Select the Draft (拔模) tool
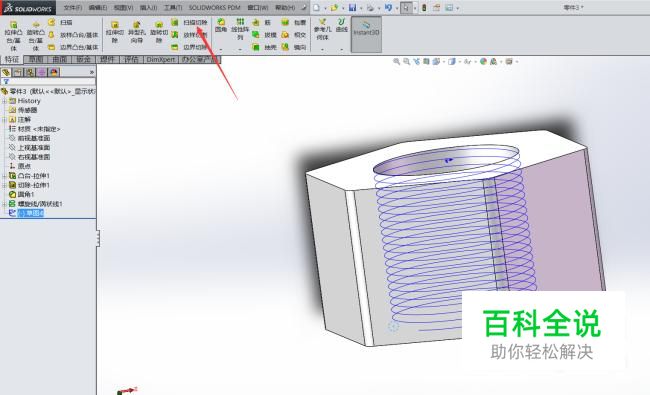Screen dimensions: 650x395 pyautogui.click(x=263, y=35)
